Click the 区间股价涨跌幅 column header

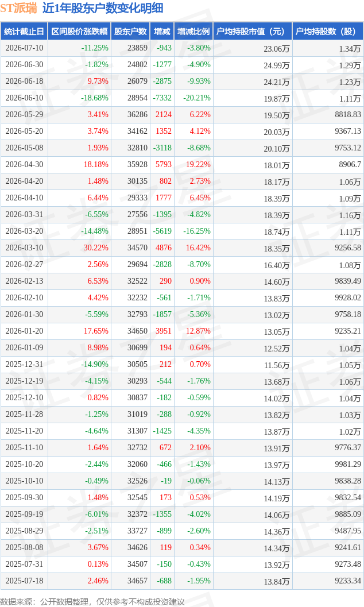[79, 32]
